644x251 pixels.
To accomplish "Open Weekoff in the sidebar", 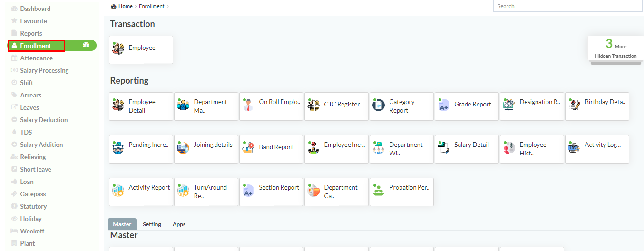I will click(32, 231).
